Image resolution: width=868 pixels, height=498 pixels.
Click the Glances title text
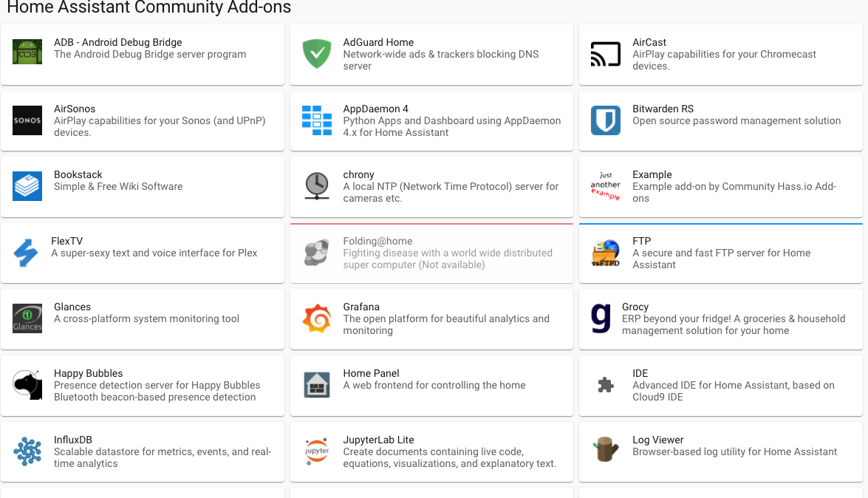72,307
